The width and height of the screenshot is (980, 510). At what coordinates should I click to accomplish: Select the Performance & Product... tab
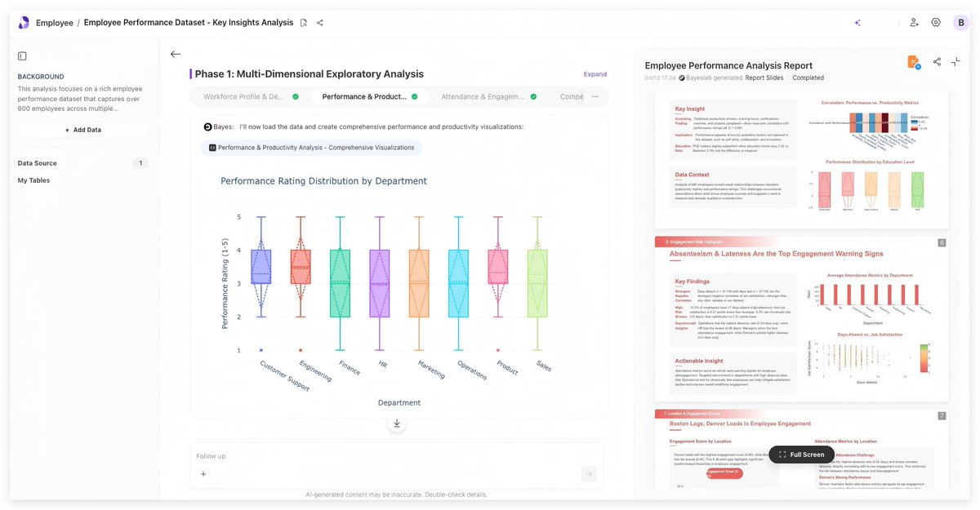369,96
